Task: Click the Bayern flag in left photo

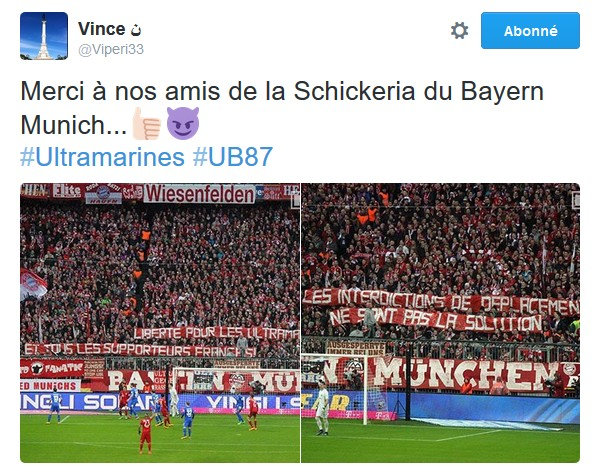Action: pos(33,284)
